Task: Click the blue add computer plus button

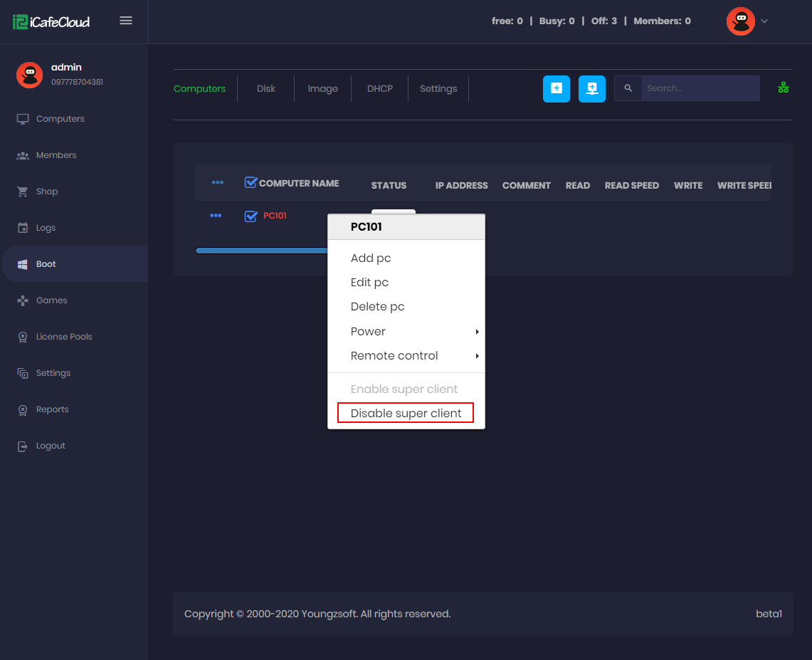Action: (556, 89)
